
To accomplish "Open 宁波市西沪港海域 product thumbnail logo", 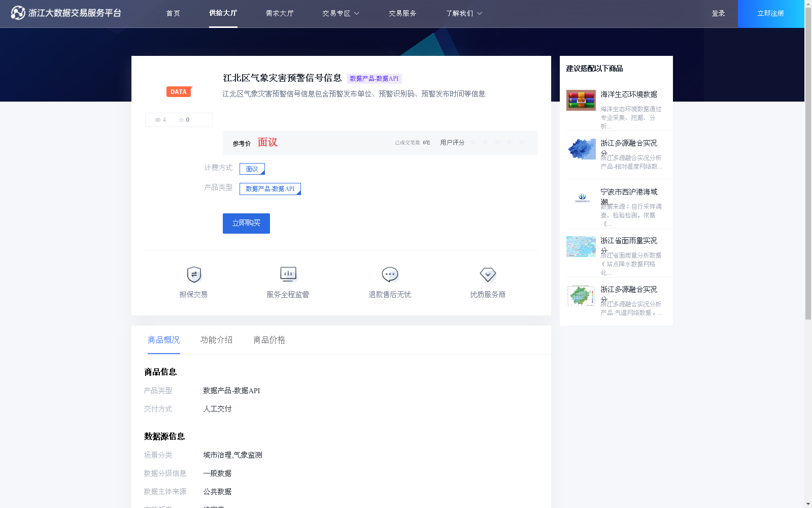I will click(582, 198).
